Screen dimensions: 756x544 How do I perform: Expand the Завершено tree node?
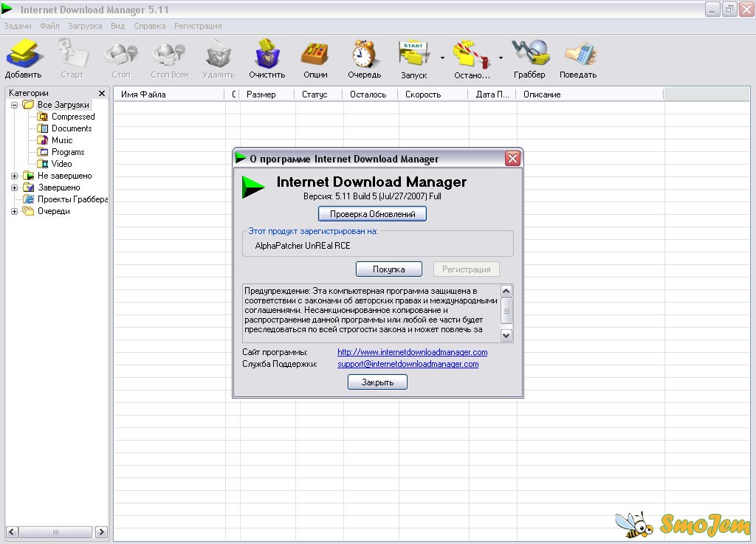pos(15,187)
